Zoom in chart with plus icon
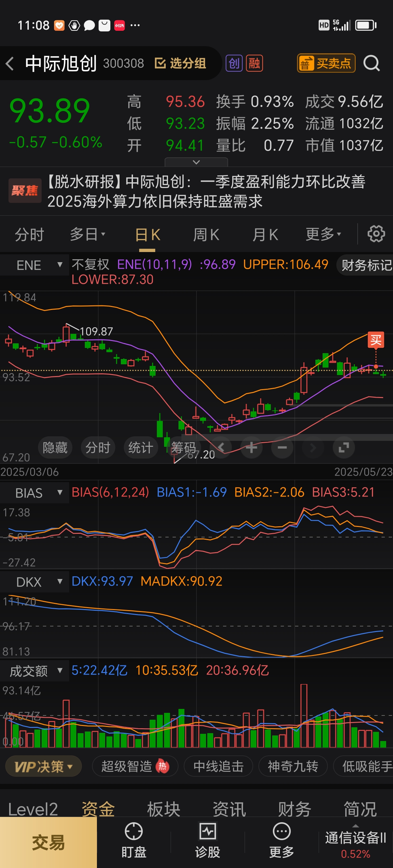Image resolution: width=393 pixels, height=868 pixels. pos(252,447)
